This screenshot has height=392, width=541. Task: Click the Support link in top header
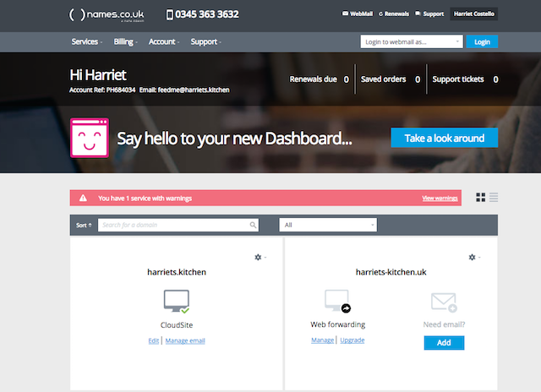click(434, 14)
